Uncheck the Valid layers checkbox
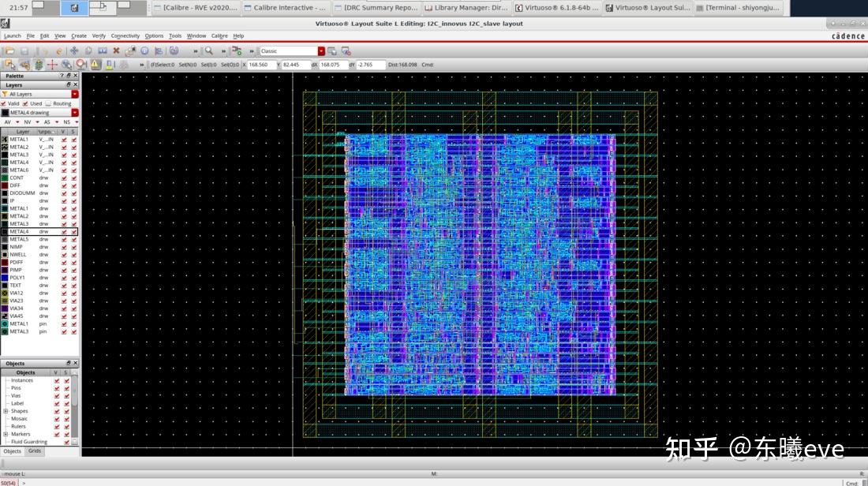Viewport: 868px width, 486px height. click(4, 103)
